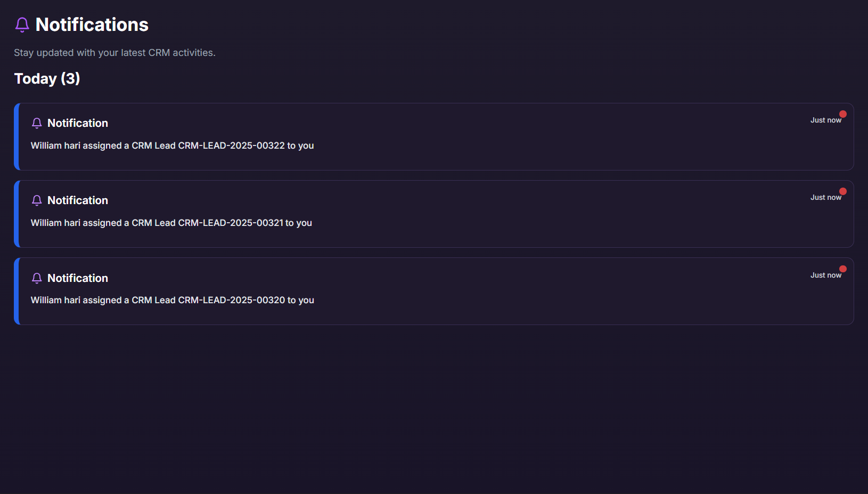Open the CRM-LEAD-2025-00320 assignment message
868x494 pixels.
(172, 300)
